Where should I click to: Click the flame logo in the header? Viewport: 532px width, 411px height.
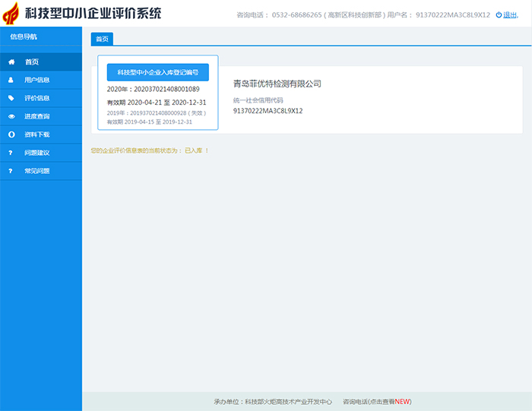point(11,13)
